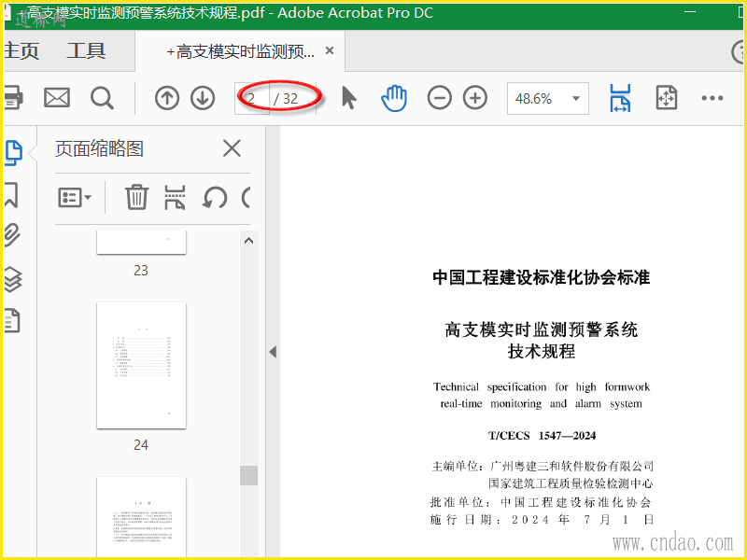Insert or extract pages scissors icon
This screenshot has width=747, height=560.
[175, 197]
